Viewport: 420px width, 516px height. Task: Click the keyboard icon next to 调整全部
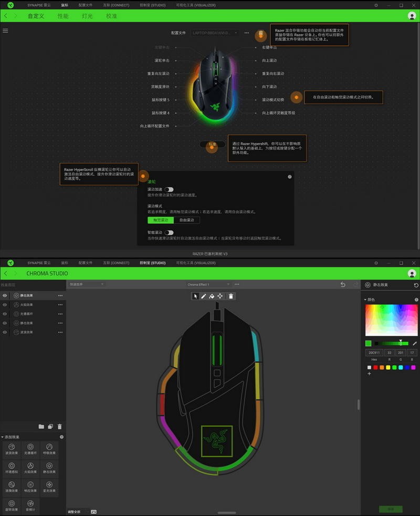94,512
